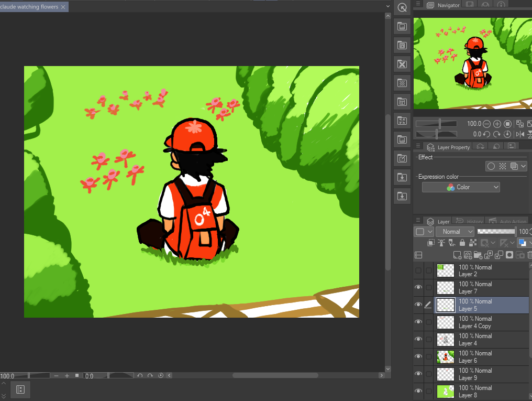Open the canvas tab list dropdown arrow
The width and height of the screenshot is (532, 401).
pyautogui.click(x=388, y=6)
